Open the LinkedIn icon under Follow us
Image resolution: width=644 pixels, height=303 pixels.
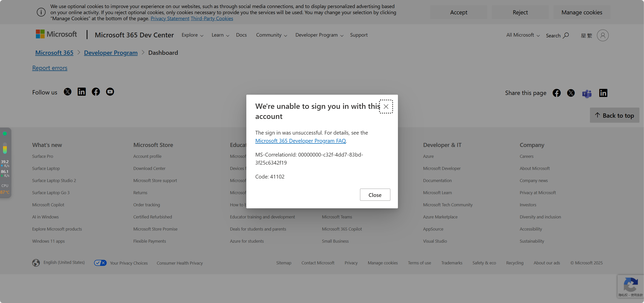point(82,92)
